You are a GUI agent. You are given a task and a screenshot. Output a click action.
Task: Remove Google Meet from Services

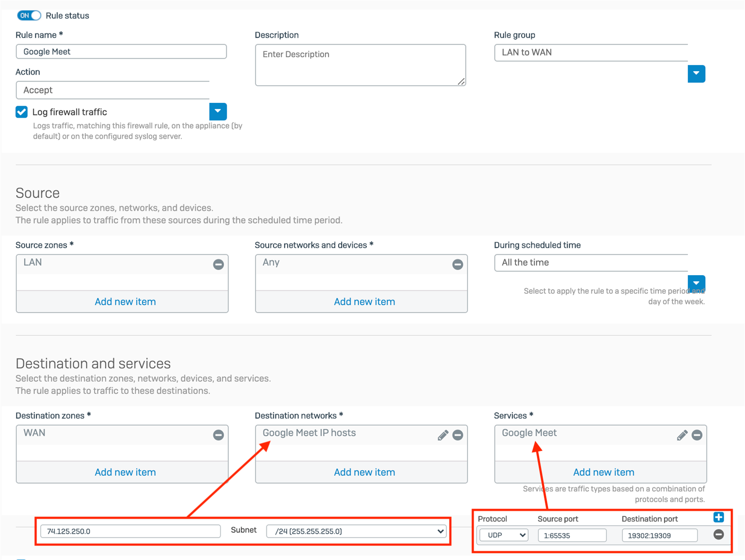pos(697,435)
